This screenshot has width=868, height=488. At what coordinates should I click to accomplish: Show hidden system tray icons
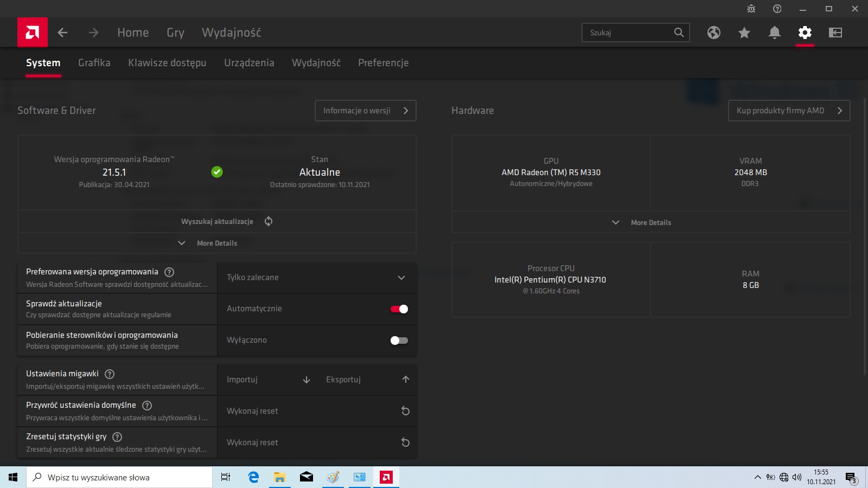(x=757, y=477)
